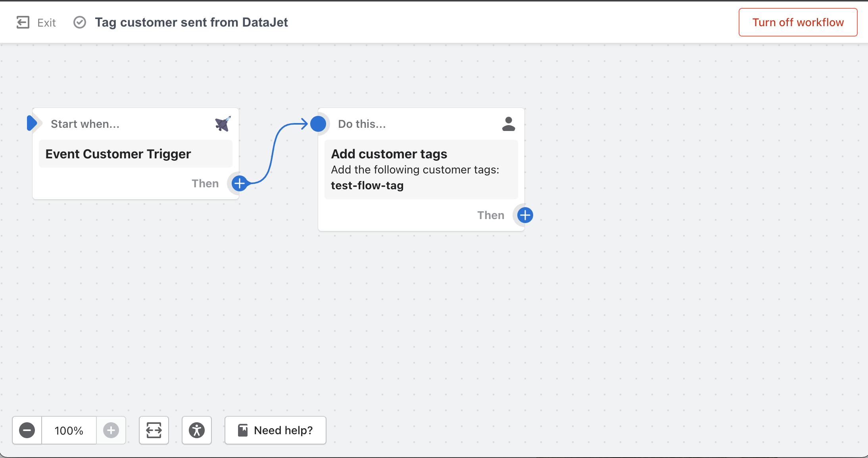Zoom in with the plus button
868x458 pixels.
pos(111,430)
